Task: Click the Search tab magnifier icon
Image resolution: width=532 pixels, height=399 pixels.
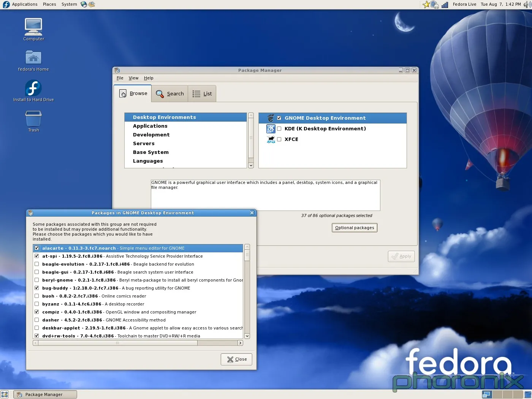Action: [160, 94]
